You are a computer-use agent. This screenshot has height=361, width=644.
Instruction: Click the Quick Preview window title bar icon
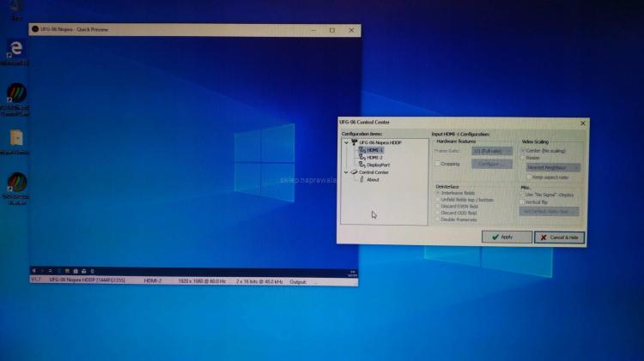coord(35,29)
